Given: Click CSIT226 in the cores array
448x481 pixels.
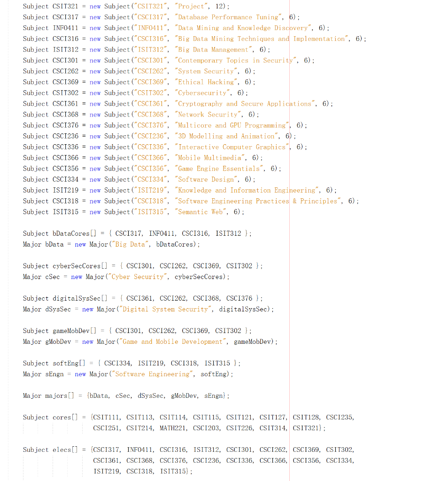Looking at the screenshot, I should pyautogui.click(x=239, y=428).
